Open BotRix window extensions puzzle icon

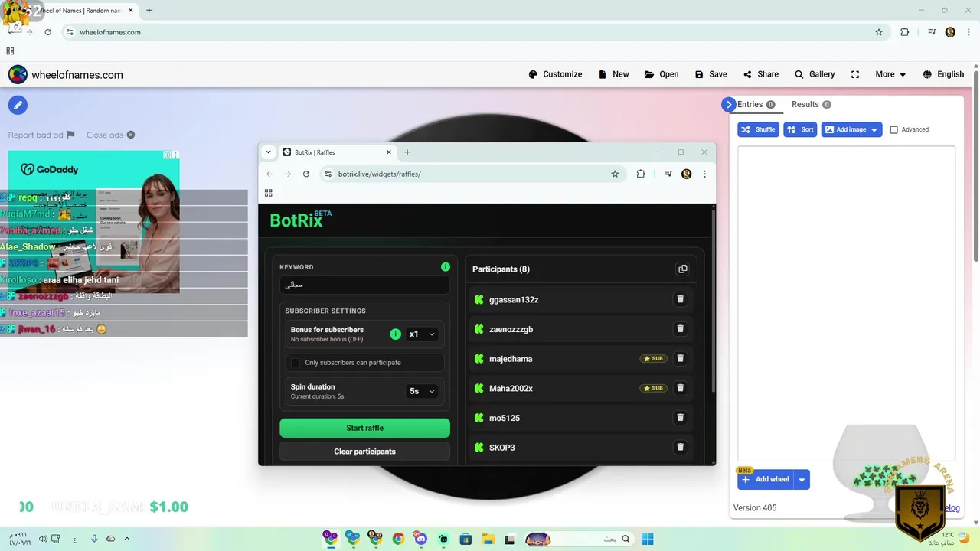point(641,174)
